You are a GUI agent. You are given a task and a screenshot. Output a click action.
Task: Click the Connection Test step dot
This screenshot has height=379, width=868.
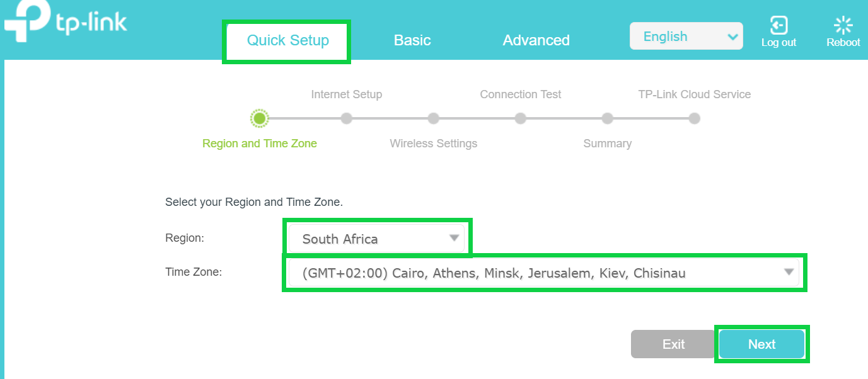tap(520, 118)
